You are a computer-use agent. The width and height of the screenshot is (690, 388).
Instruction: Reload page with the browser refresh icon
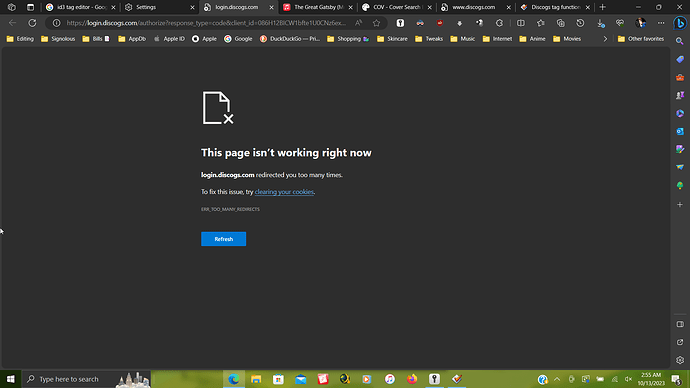(x=32, y=23)
